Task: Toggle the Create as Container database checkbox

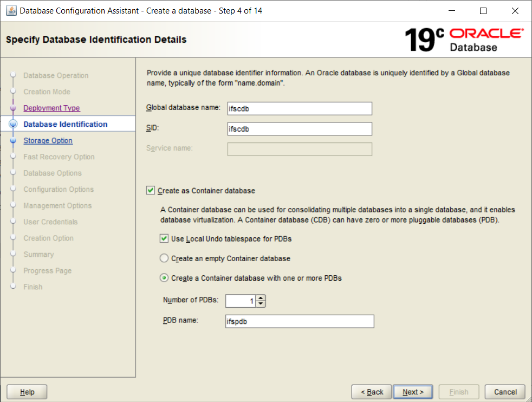Action: tap(151, 191)
